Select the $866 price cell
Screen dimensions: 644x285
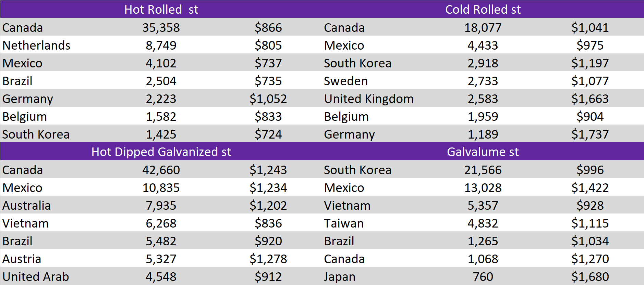tap(268, 27)
